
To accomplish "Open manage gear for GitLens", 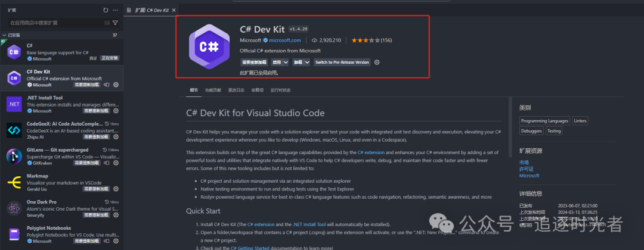I will point(116,162).
